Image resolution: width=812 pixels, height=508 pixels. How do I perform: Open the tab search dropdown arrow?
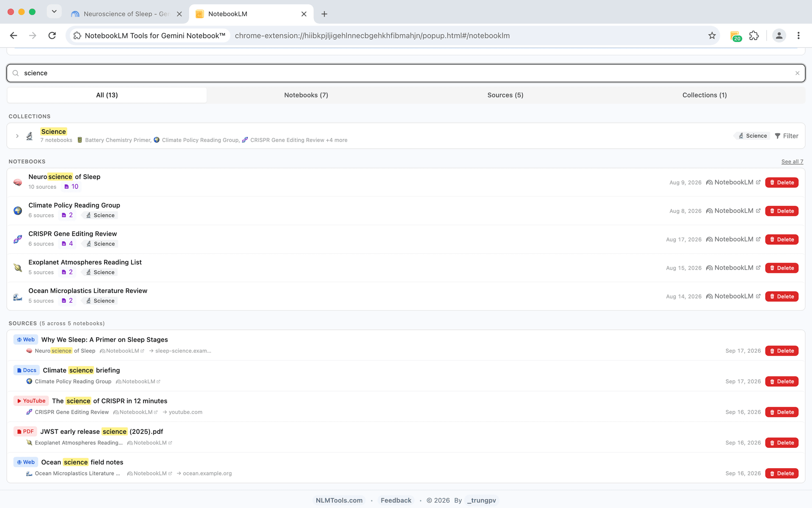(54, 11)
